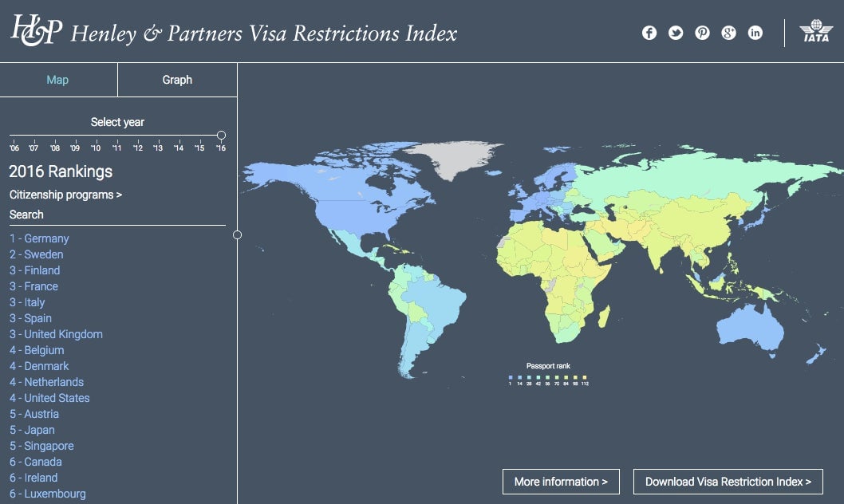Open the Twitter share icon
The width and height of the screenshot is (844, 504).
pos(676,33)
